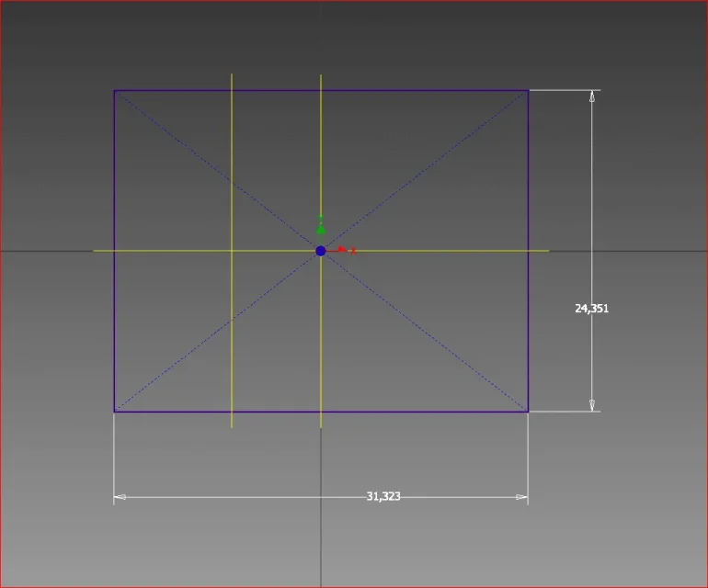Select the dashed diagonal toward top-right corner
Image resolution: width=708 pixels, height=588 pixels.
(425, 171)
